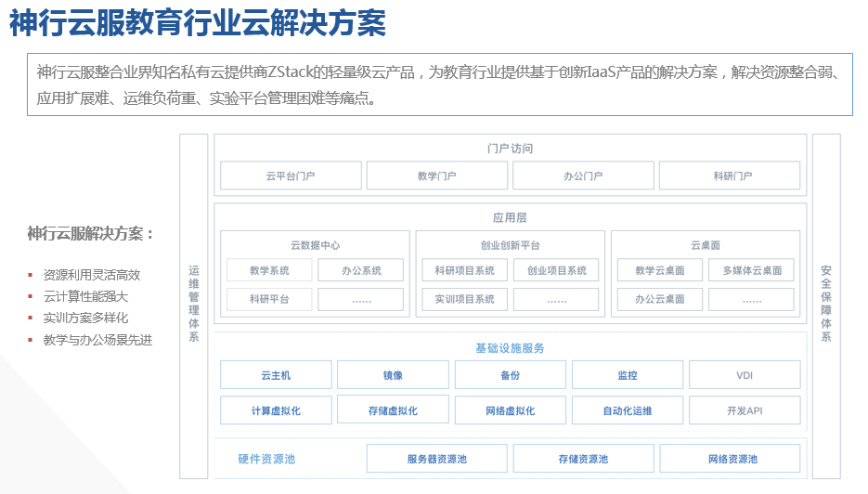Open the 办公门户 box
868x494 pixels.
click(x=583, y=175)
